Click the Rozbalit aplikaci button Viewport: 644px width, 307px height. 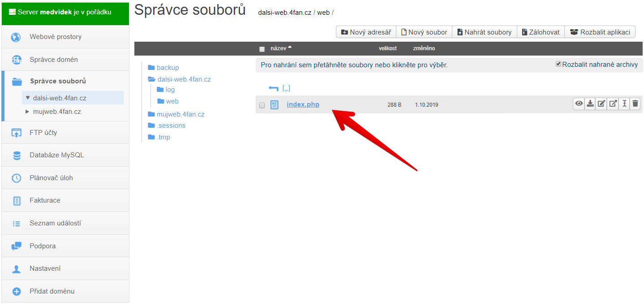click(600, 32)
